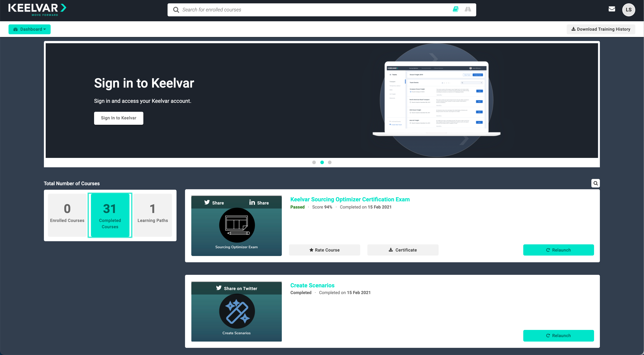Share exam on LinkedIn
This screenshot has height=355, width=644.
(x=259, y=203)
